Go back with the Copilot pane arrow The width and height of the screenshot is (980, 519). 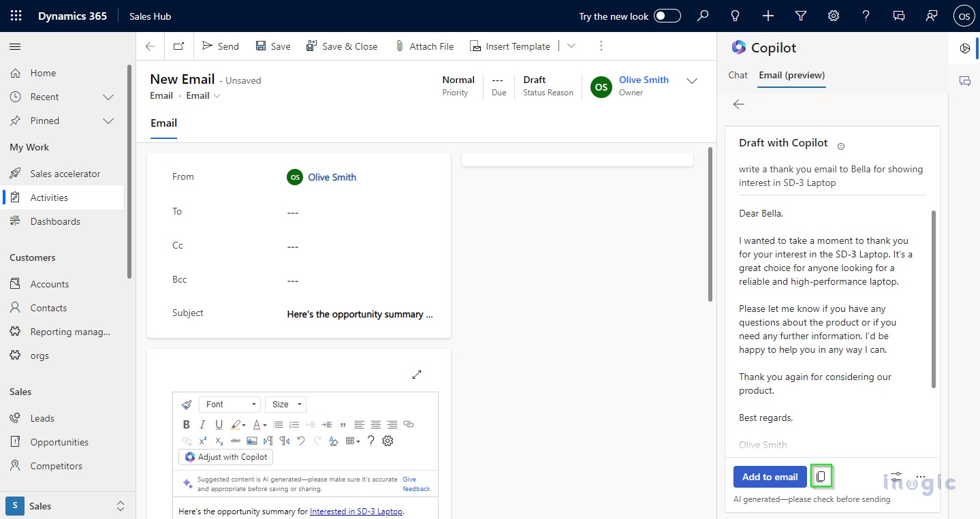[x=739, y=104]
